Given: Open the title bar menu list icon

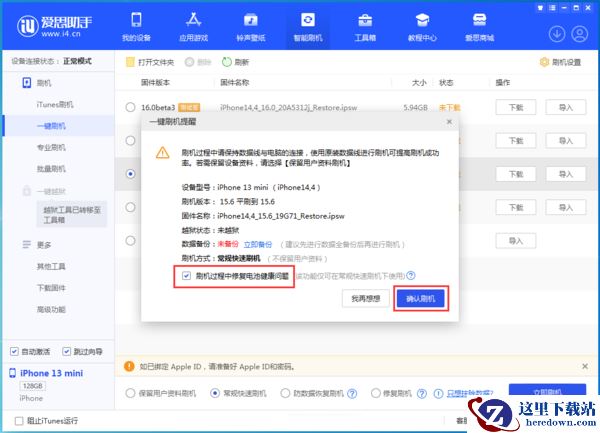Looking at the screenshot, I should pyautogui.click(x=552, y=8).
